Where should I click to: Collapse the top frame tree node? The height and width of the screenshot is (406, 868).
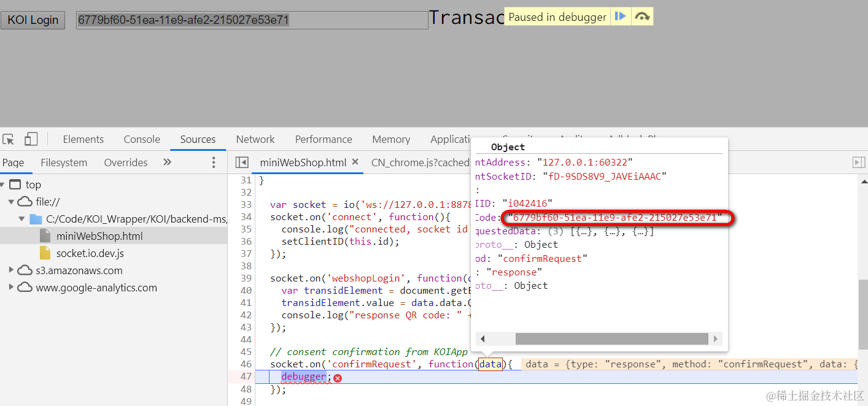[3, 185]
